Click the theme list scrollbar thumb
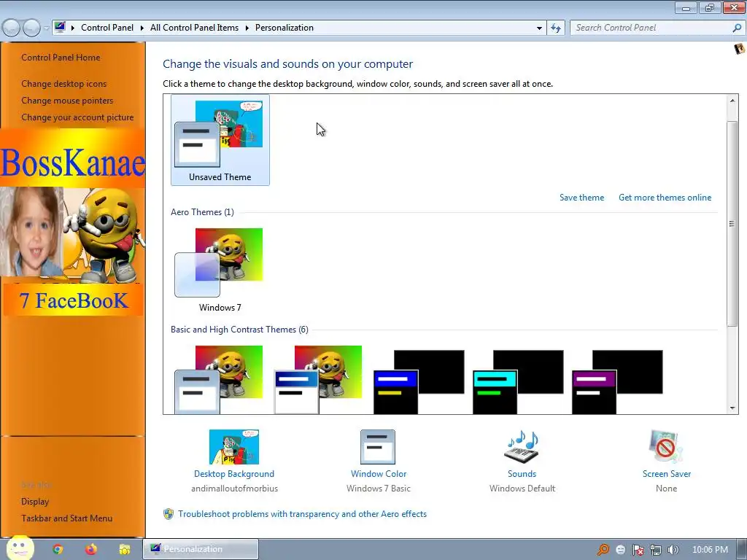 coord(732,224)
